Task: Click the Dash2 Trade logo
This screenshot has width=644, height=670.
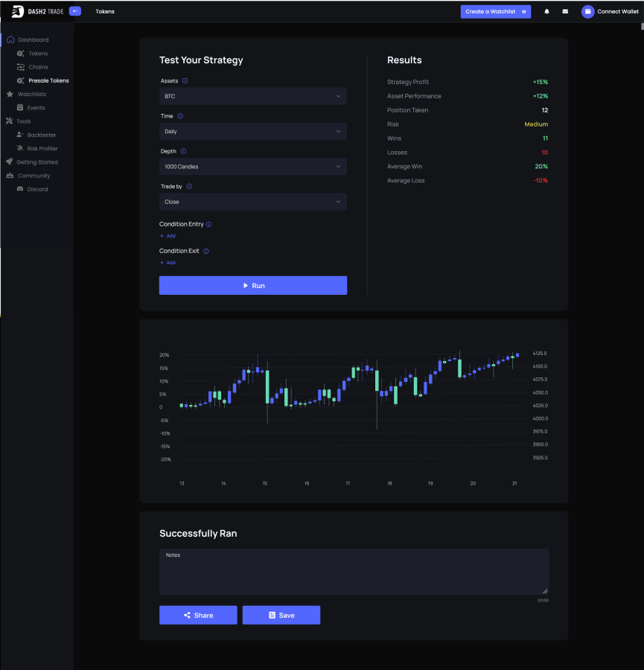Action: [38, 11]
